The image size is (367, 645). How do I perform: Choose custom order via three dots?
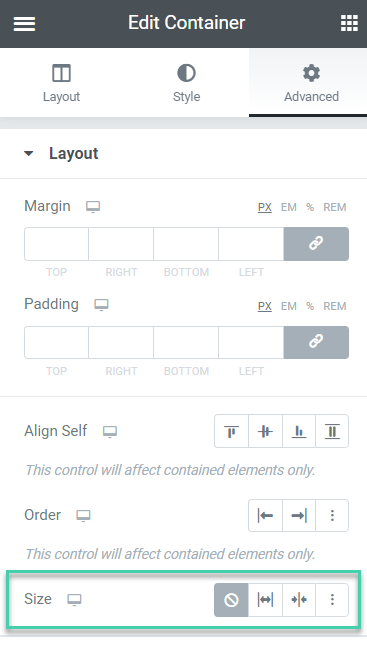[x=332, y=515]
